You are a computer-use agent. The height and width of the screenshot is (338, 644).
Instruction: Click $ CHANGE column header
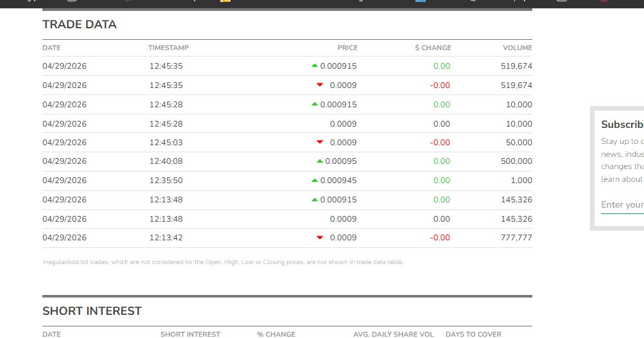pos(433,48)
